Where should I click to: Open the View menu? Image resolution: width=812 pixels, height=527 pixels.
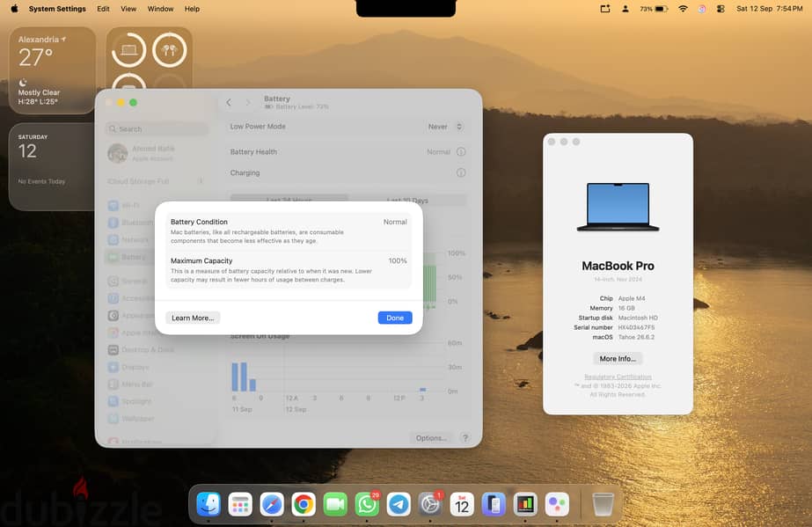[128, 9]
